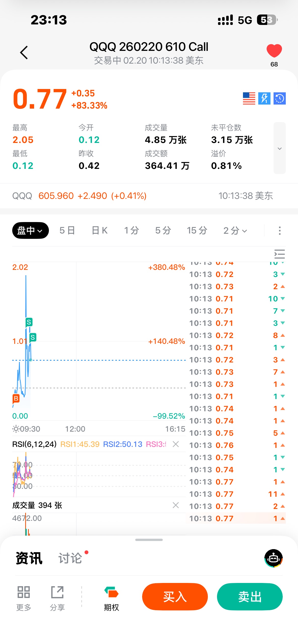Tap the AI robot assistant icon

(274, 558)
